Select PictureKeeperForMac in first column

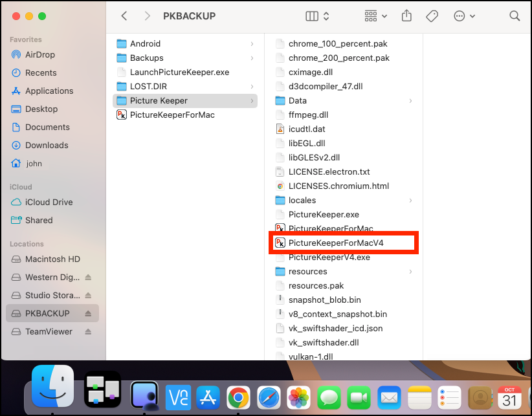(x=185, y=115)
